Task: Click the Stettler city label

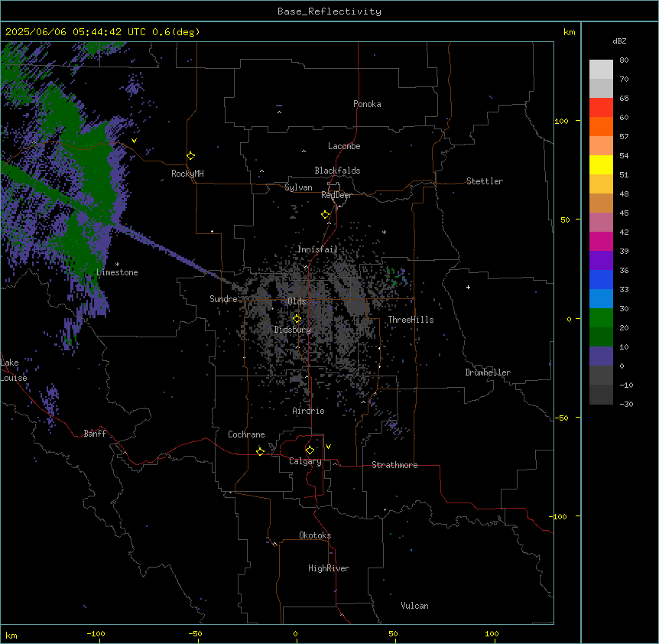Action: pyautogui.click(x=485, y=181)
